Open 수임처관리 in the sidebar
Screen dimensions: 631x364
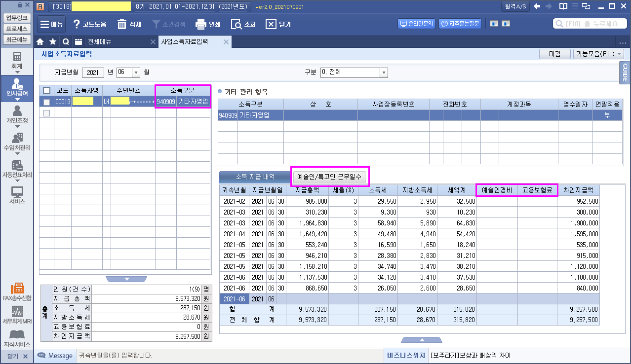(x=17, y=142)
